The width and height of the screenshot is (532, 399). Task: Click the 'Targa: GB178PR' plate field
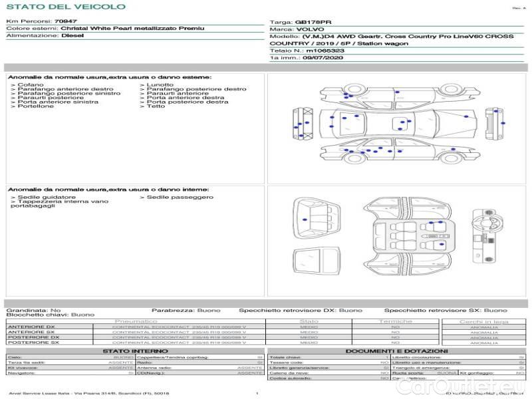pos(306,22)
